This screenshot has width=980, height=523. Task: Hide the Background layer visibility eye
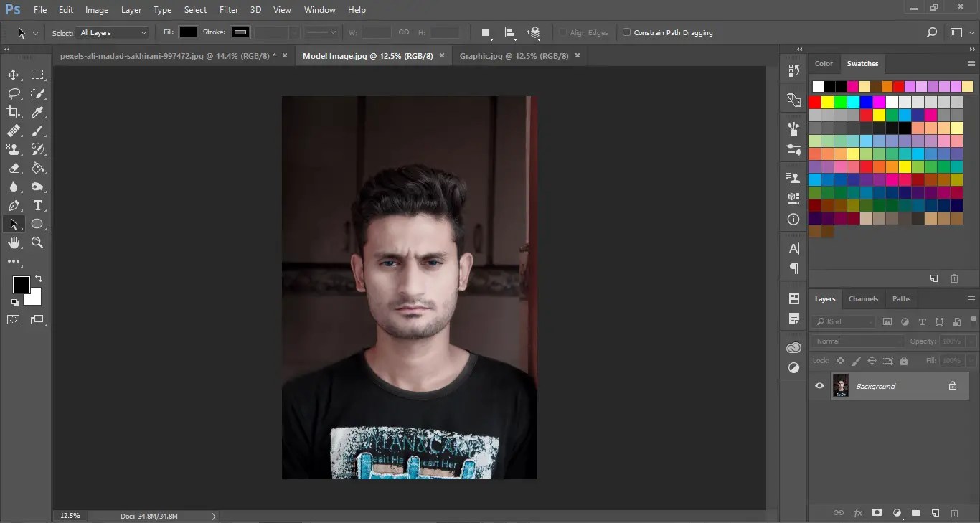coord(819,386)
